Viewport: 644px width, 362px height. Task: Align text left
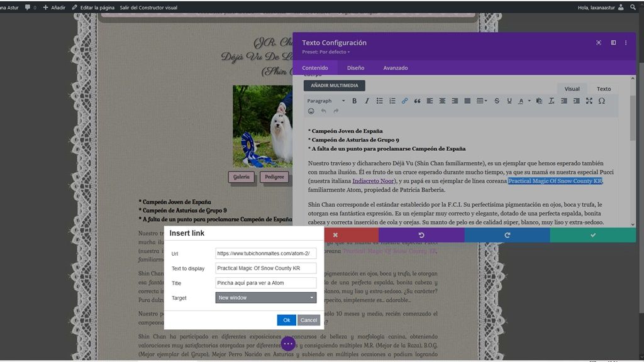point(430,101)
